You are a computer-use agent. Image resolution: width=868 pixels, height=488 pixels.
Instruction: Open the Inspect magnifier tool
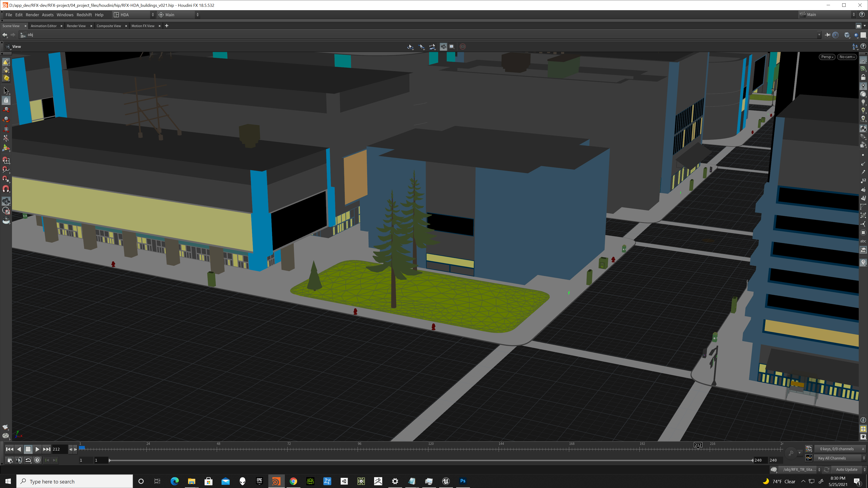click(x=6, y=220)
